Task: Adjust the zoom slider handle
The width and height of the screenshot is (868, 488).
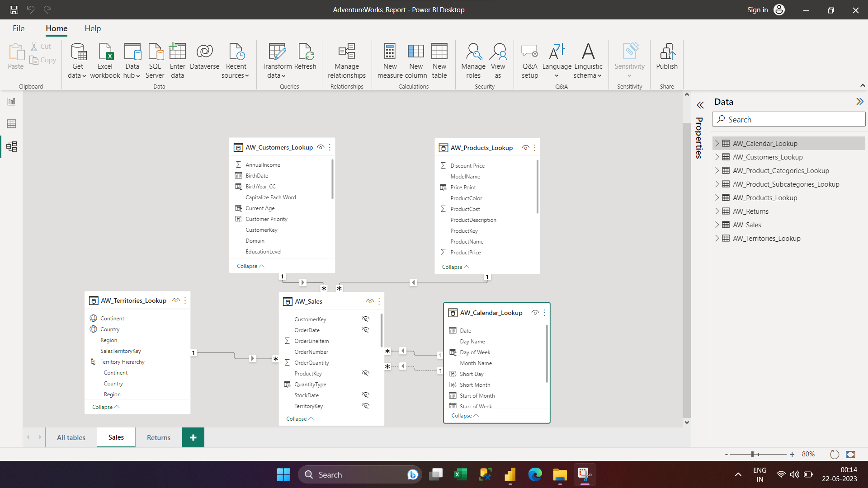Action: [753, 454]
